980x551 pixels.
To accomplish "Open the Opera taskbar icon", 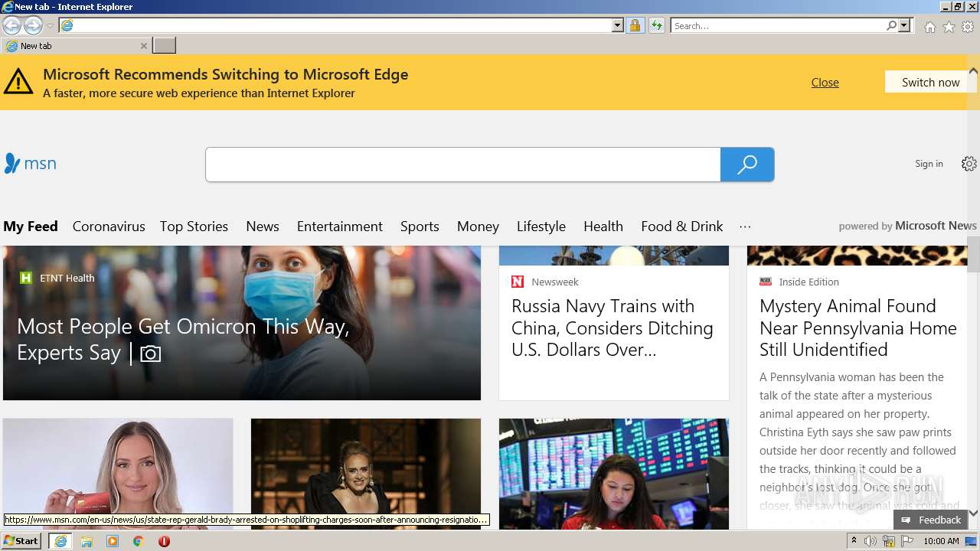I will pyautogui.click(x=164, y=541).
